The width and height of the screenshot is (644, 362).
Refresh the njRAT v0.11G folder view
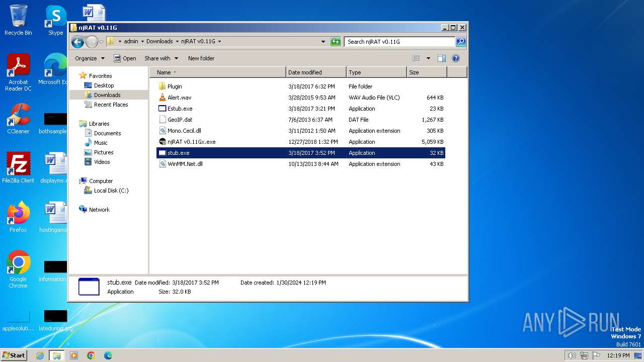coord(336,42)
